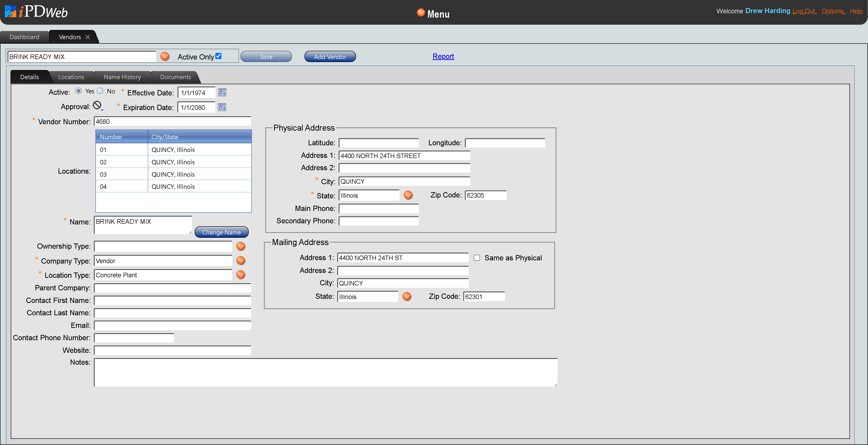Check the Same as Physical checkbox
The width and height of the screenshot is (868, 445).
point(477,258)
